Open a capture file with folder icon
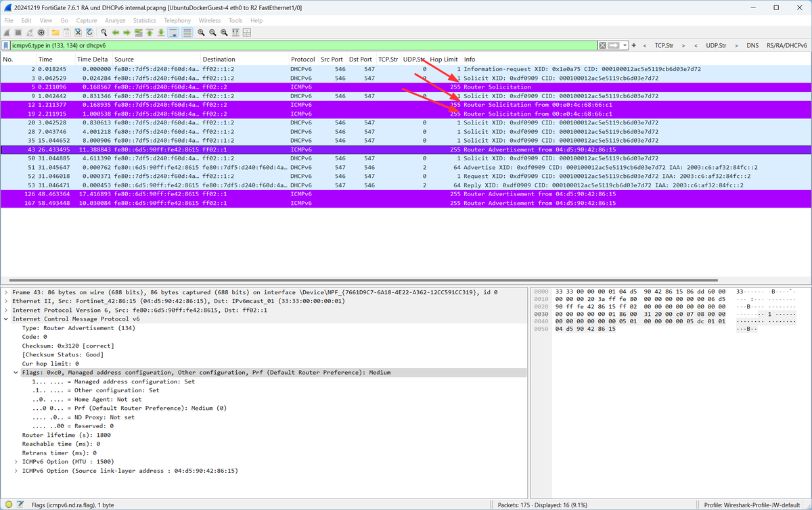812x510 pixels. (55, 32)
